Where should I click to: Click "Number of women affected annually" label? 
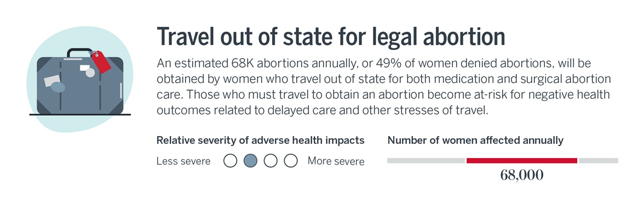pos(475,140)
